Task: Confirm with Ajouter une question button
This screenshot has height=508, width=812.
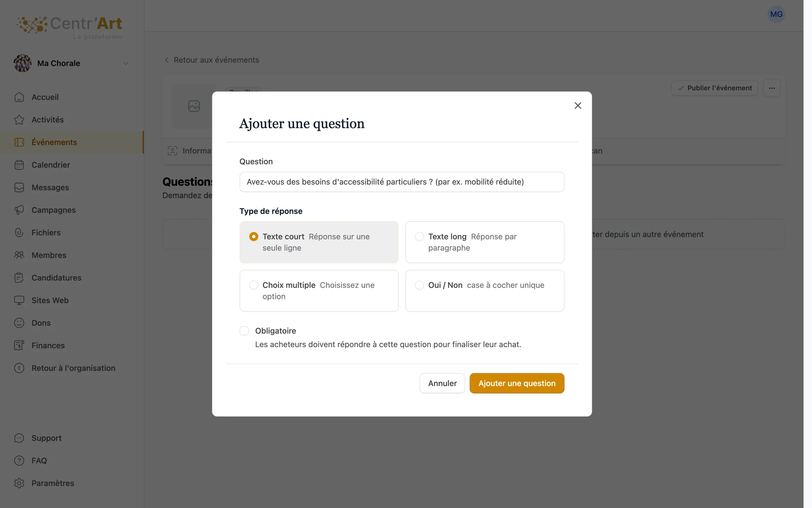Action: [x=517, y=383]
